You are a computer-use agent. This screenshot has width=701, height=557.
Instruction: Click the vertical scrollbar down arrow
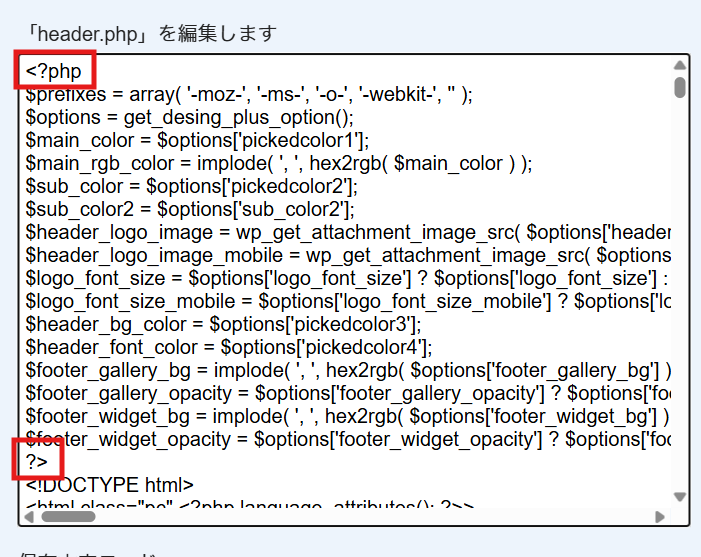pyautogui.click(x=680, y=497)
